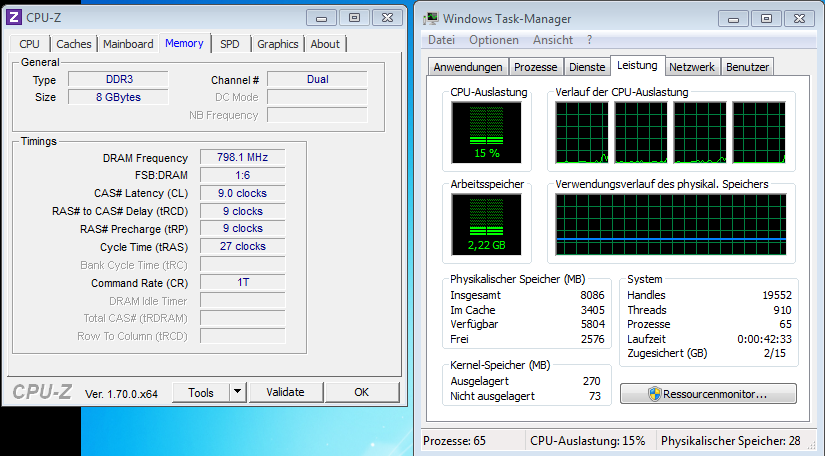825x456 pixels.
Task: Click the Nicht ausgelagert value 73
Action: [595, 396]
